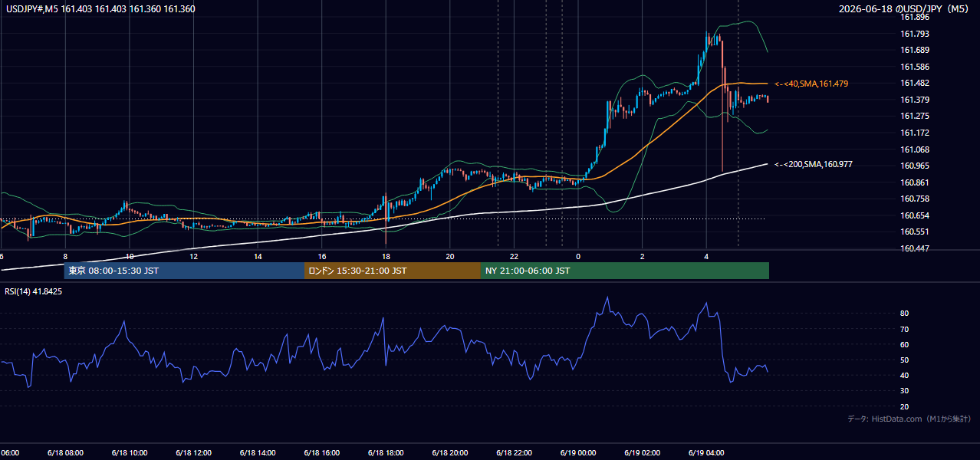The image size is (980, 460).
Task: Select the 東京 08:00-15:30 JST session bar
Action: (184, 271)
